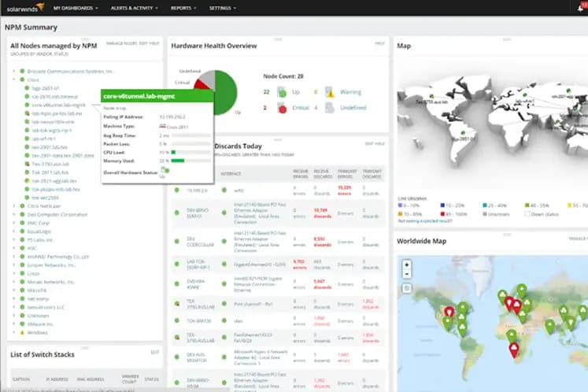588x392 pixels.
Task: Click Help link in Hardware Health Overview
Action: [x=379, y=43]
